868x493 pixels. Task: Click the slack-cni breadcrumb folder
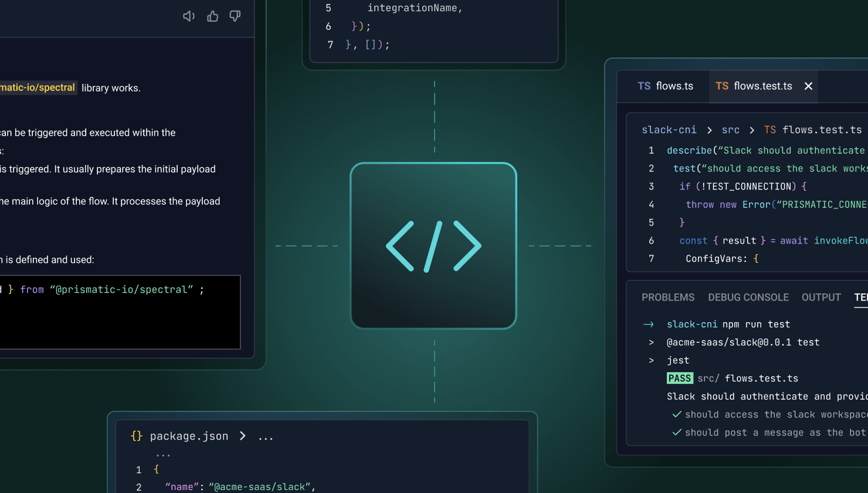click(669, 130)
